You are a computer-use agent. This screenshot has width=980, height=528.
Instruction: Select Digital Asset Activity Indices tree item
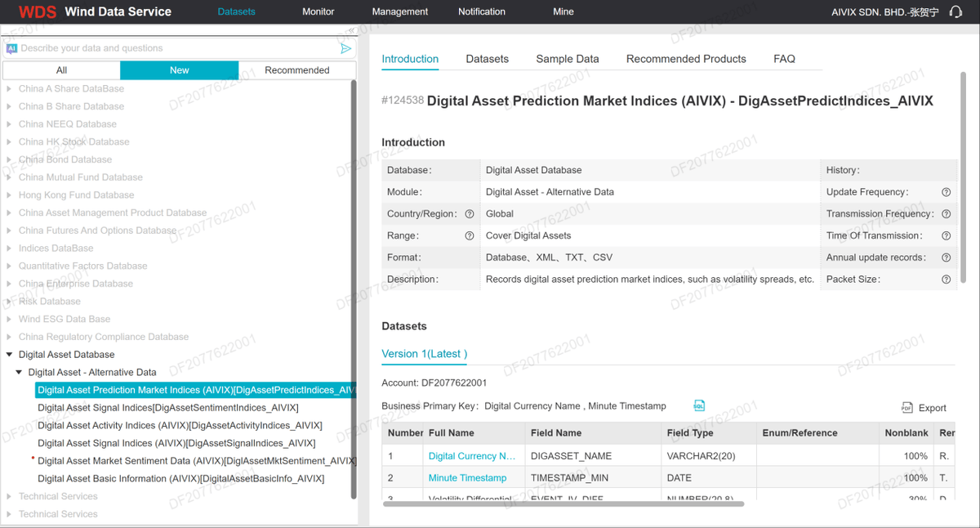pyautogui.click(x=180, y=426)
